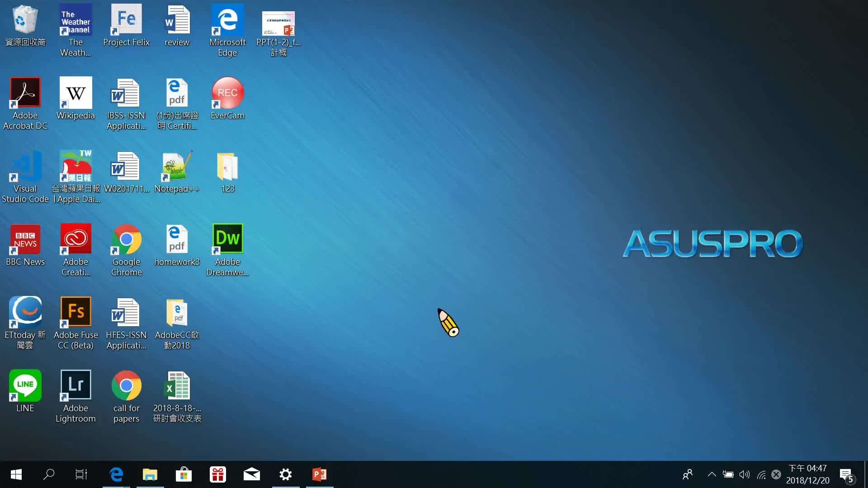Show hidden system tray icons
Screen dimensions: 868x488
click(x=712, y=474)
